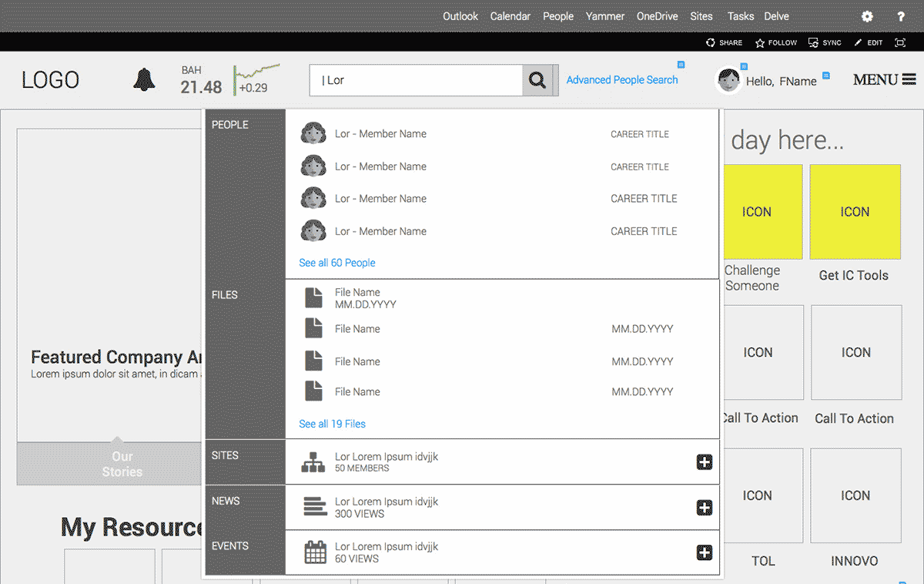Click the help question mark icon
The image size is (924, 584).
pos(901,16)
